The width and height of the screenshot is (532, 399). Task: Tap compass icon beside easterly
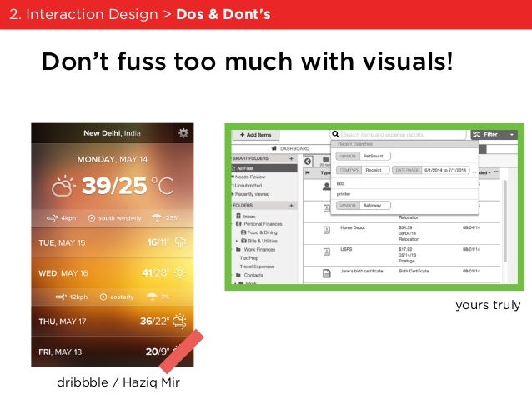tap(103, 297)
